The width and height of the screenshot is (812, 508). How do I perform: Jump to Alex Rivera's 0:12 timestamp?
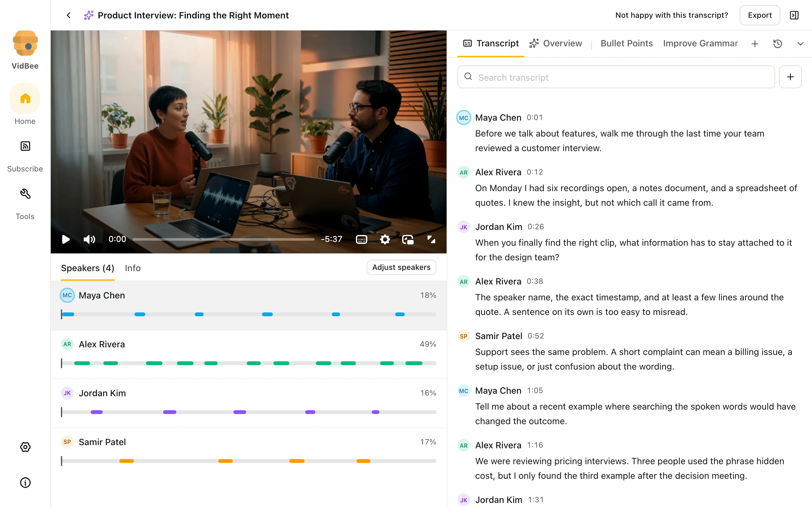click(x=534, y=172)
